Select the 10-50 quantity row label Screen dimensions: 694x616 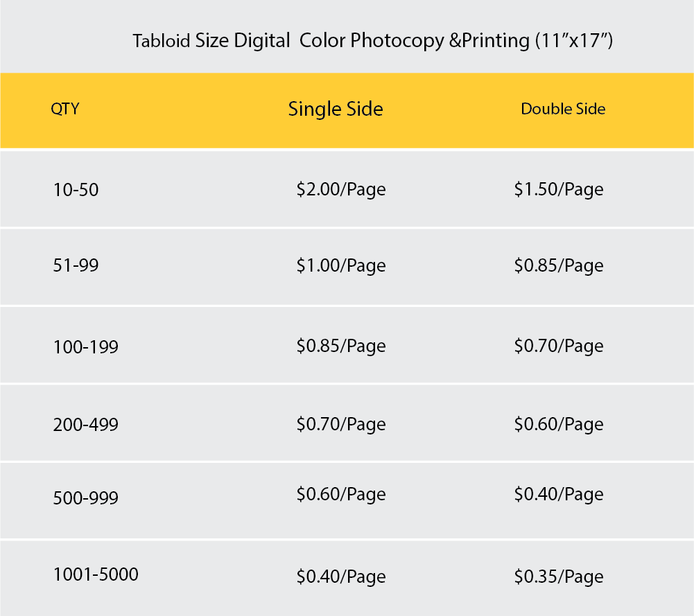click(x=76, y=189)
